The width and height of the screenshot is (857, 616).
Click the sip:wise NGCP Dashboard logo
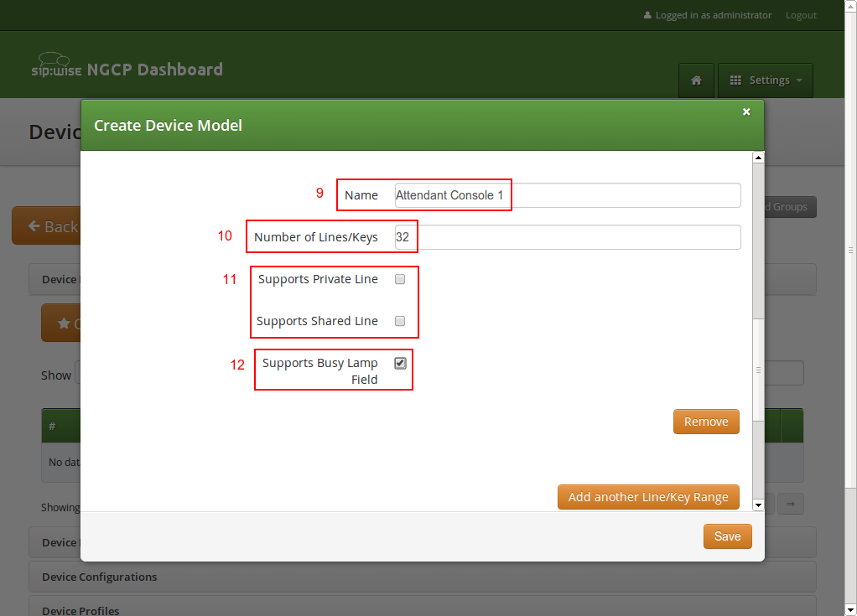(x=127, y=69)
